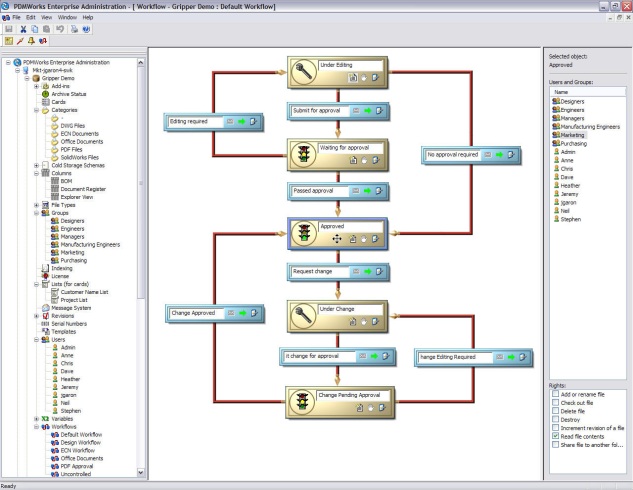Viewport: 633px width, 490px height.
Task: Click the Help globe toolbar icon
Action: tap(86, 29)
